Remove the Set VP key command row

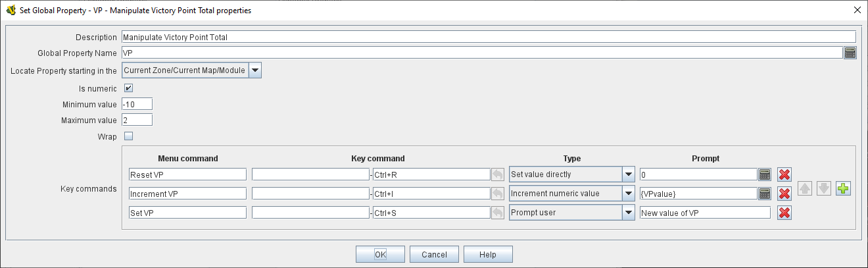click(x=784, y=213)
